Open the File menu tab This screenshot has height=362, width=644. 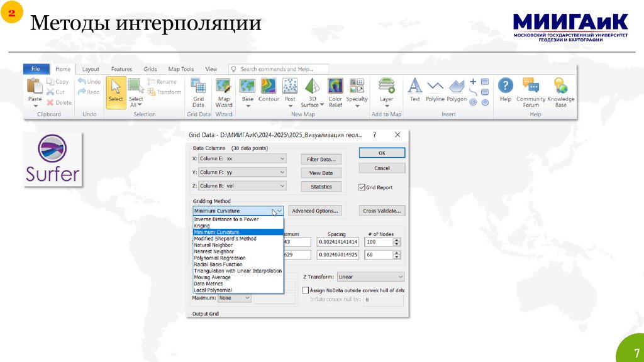coord(35,69)
